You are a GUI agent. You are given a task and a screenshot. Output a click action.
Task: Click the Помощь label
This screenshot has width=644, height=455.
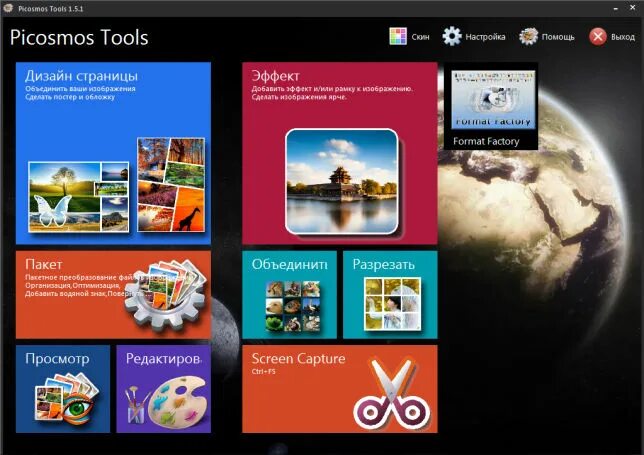(x=558, y=37)
